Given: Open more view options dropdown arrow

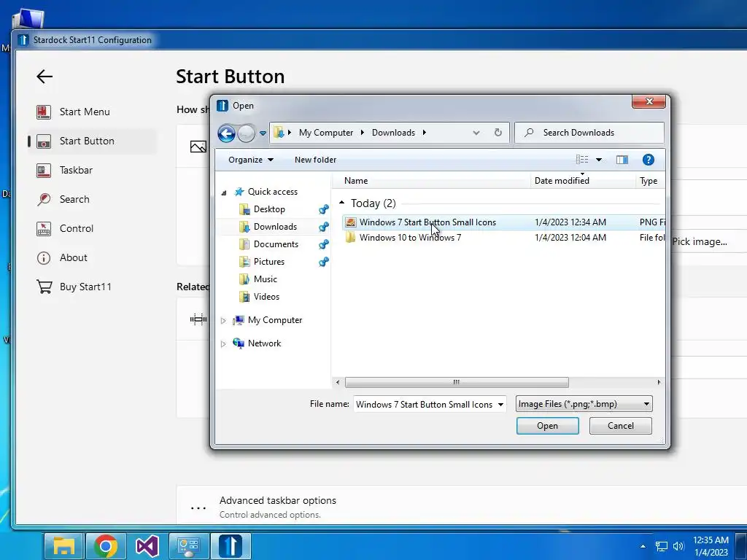Looking at the screenshot, I should point(599,160).
